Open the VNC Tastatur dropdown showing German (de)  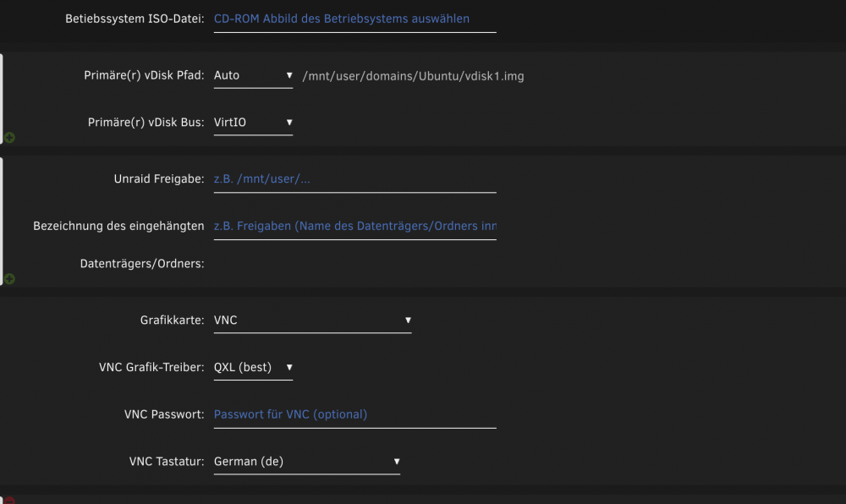pyautogui.click(x=307, y=462)
